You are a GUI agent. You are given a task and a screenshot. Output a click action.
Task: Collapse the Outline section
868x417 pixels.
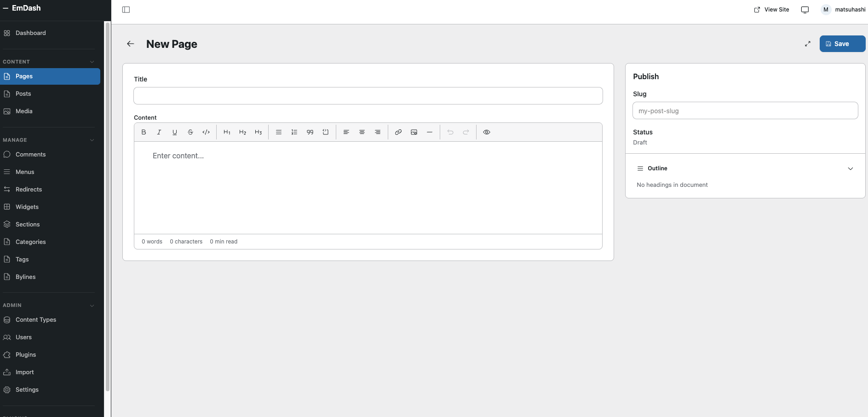[x=850, y=168]
